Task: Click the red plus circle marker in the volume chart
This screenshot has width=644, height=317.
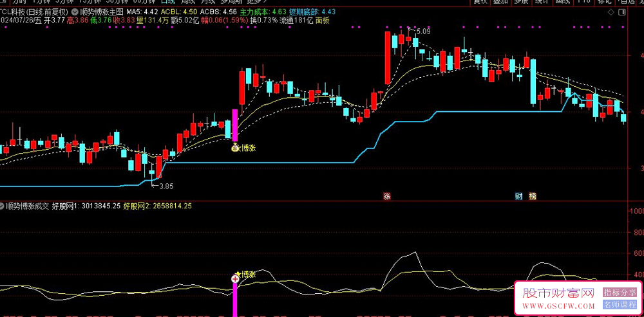Action: pos(235,279)
